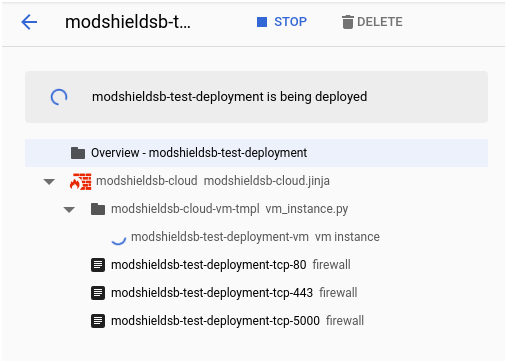The width and height of the screenshot is (507, 363).
Task: Click the red firewall brick icon
Action: 81,181
